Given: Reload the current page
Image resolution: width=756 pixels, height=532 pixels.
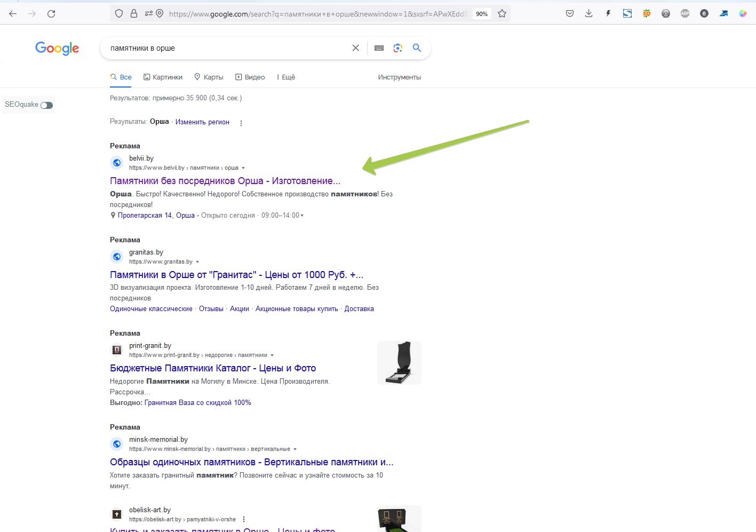Looking at the screenshot, I should [51, 14].
